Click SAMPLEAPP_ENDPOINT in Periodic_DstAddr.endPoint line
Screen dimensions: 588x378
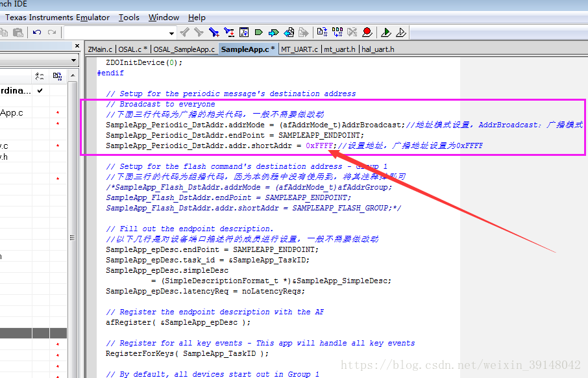tap(319, 135)
